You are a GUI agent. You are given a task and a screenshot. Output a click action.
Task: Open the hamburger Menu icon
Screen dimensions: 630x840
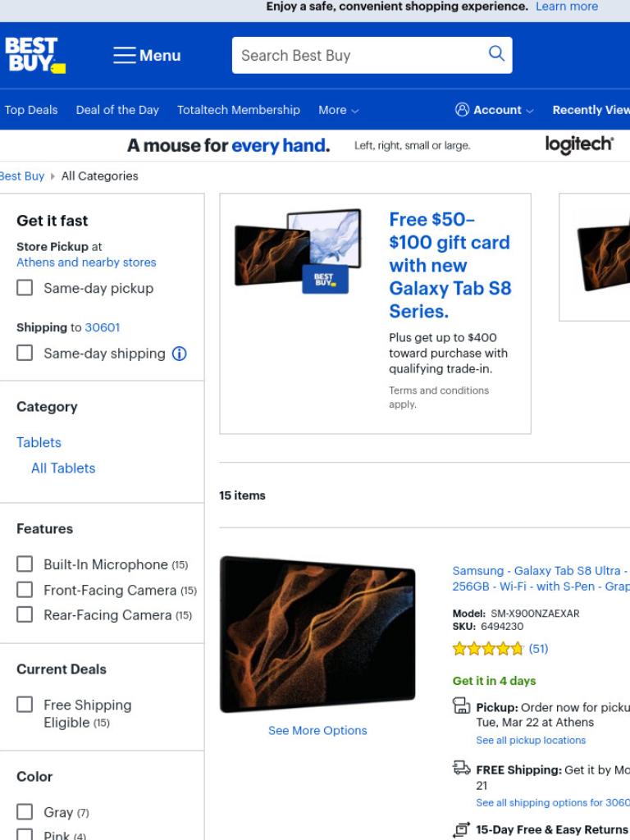pyautogui.click(x=125, y=55)
